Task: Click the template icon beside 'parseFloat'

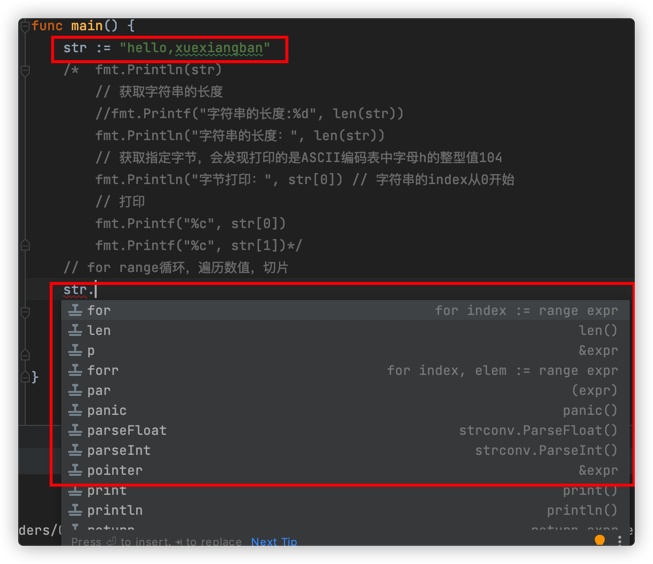Action: pos(75,430)
